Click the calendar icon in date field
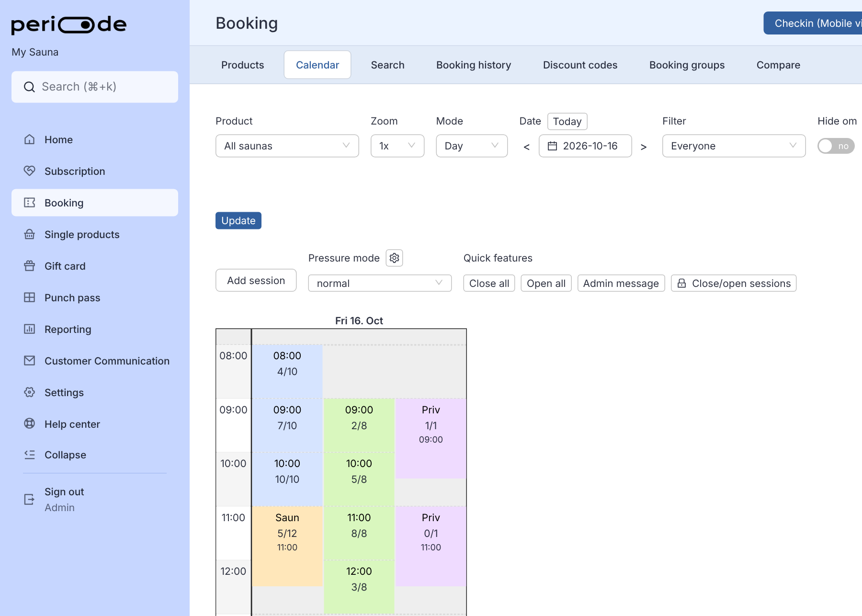Viewport: 862px width, 616px height. tap(552, 146)
